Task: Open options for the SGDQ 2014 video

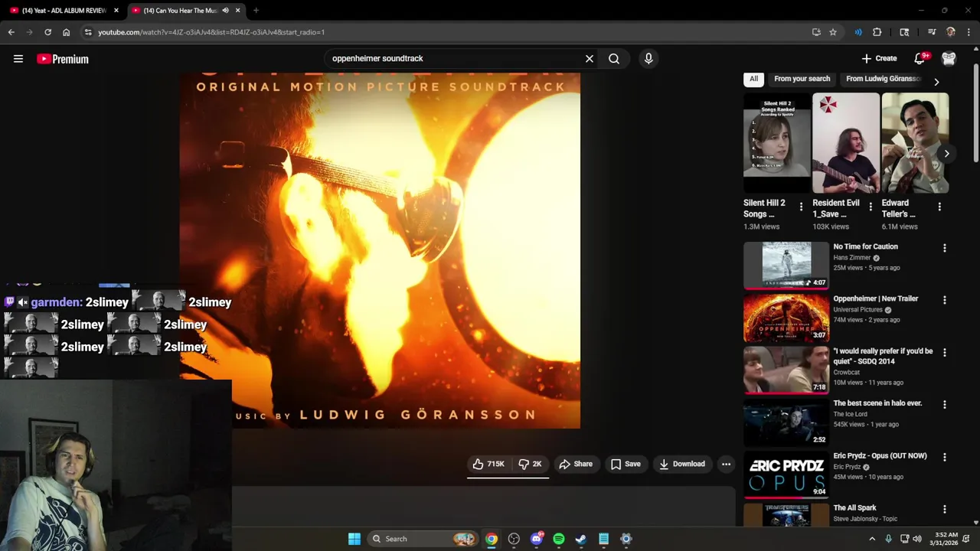Action: (944, 353)
